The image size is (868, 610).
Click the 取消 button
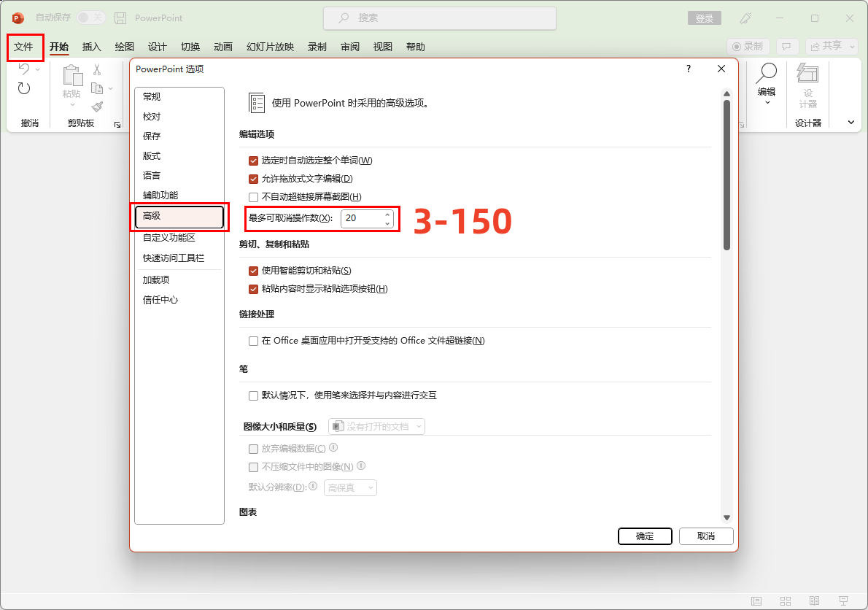point(706,536)
